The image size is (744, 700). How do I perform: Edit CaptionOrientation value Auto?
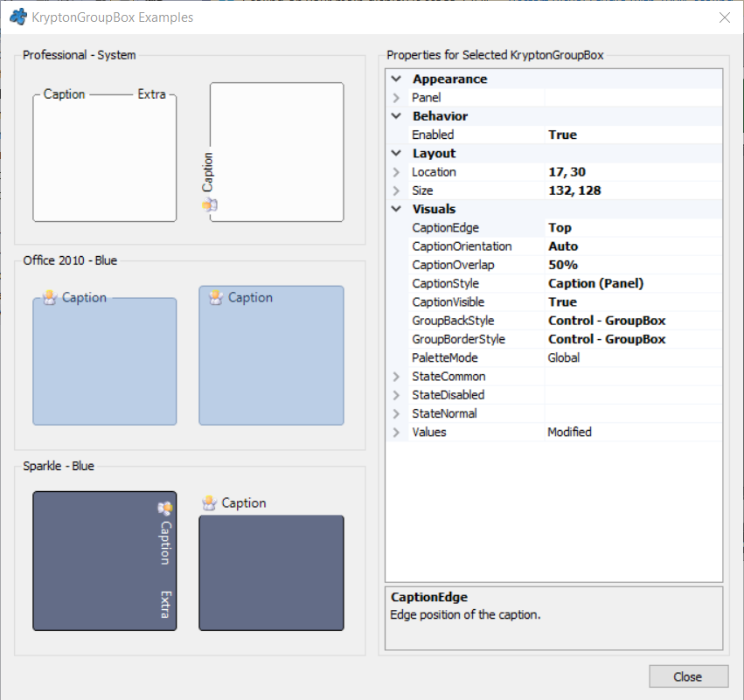(x=634, y=246)
